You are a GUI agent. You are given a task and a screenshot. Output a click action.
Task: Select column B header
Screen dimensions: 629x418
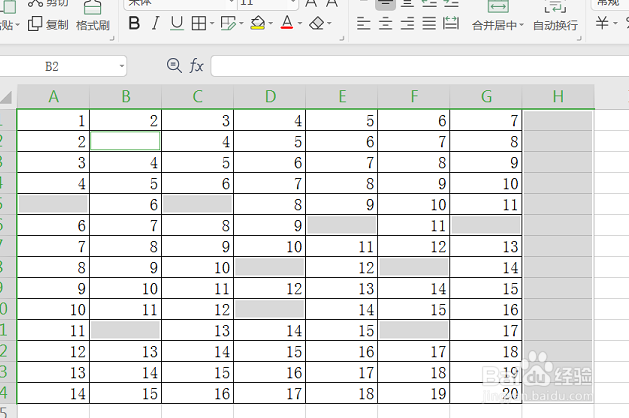[x=126, y=97]
